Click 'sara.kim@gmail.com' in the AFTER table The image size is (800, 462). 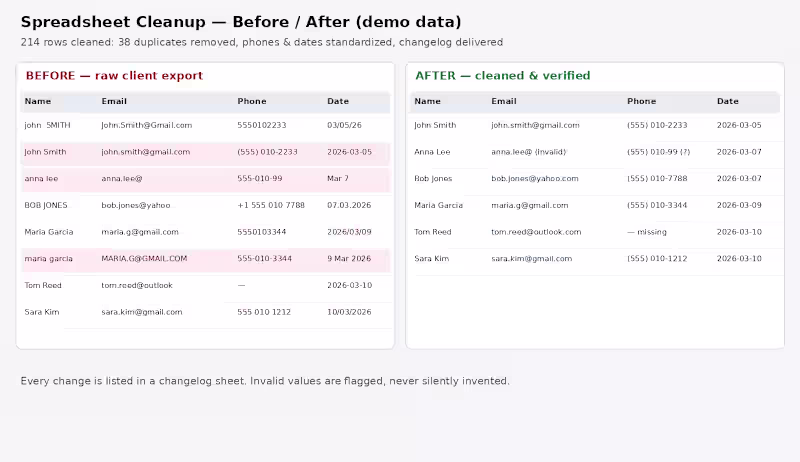coord(532,259)
